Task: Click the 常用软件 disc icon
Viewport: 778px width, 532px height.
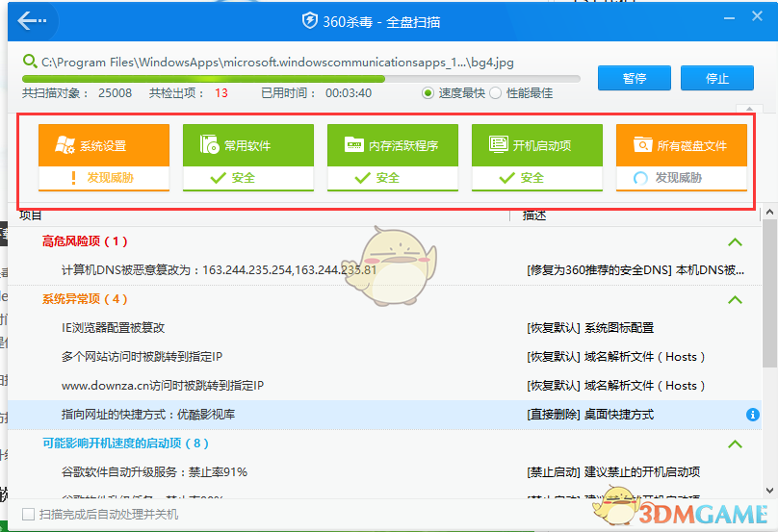Action: 209,144
